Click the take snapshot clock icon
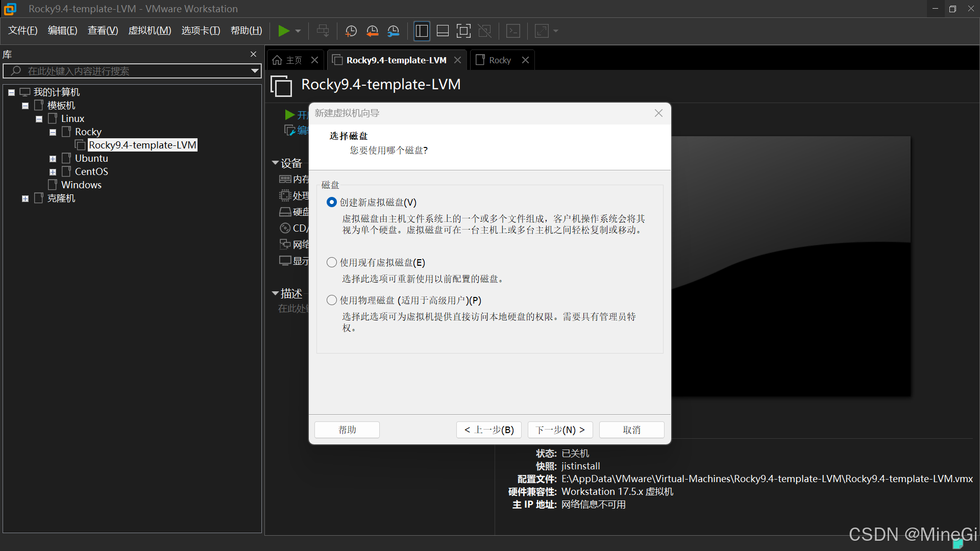The width and height of the screenshot is (980, 551). pos(351,31)
